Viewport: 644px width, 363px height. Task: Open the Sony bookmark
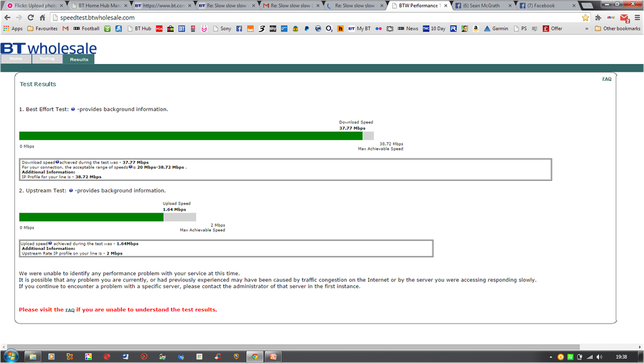222,28
